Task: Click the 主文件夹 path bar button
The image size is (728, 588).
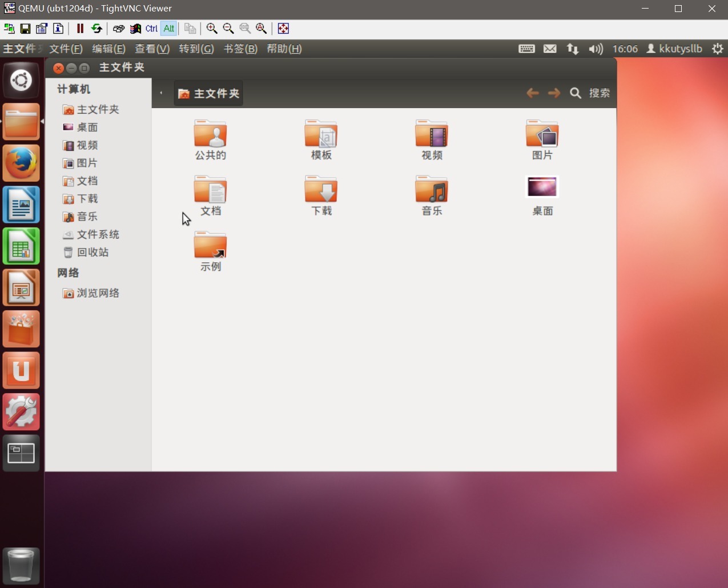Action: click(208, 93)
